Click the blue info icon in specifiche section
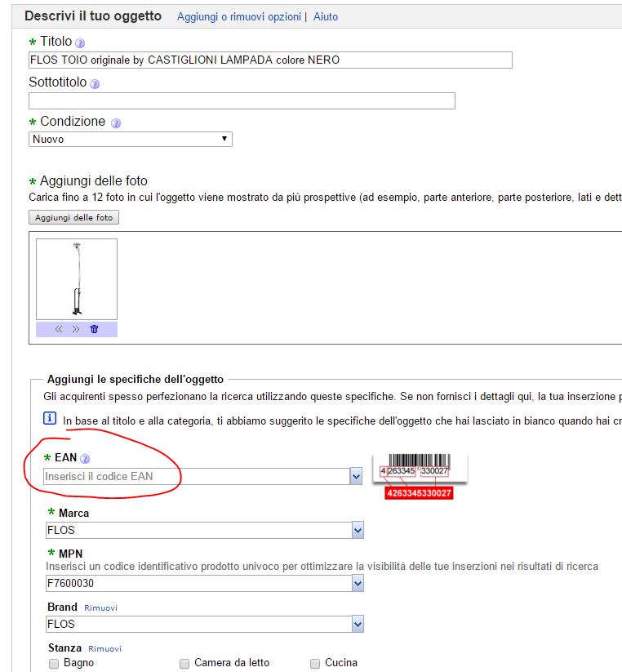Image resolution: width=622 pixels, height=672 pixels. [50, 418]
